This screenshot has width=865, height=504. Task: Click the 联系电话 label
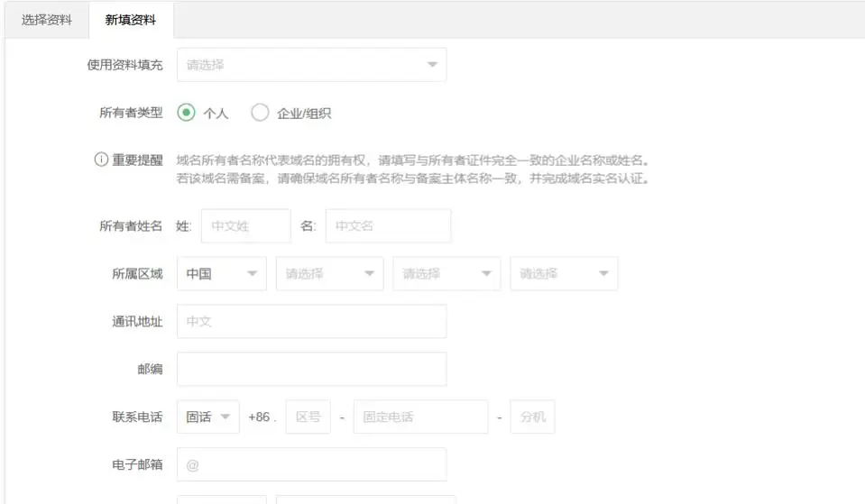pyautogui.click(x=137, y=417)
